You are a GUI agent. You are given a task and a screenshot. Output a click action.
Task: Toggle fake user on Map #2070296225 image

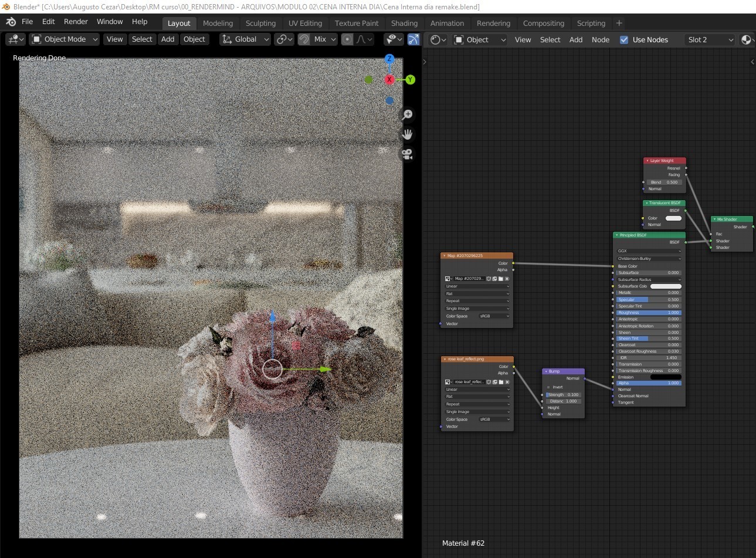[x=488, y=279]
